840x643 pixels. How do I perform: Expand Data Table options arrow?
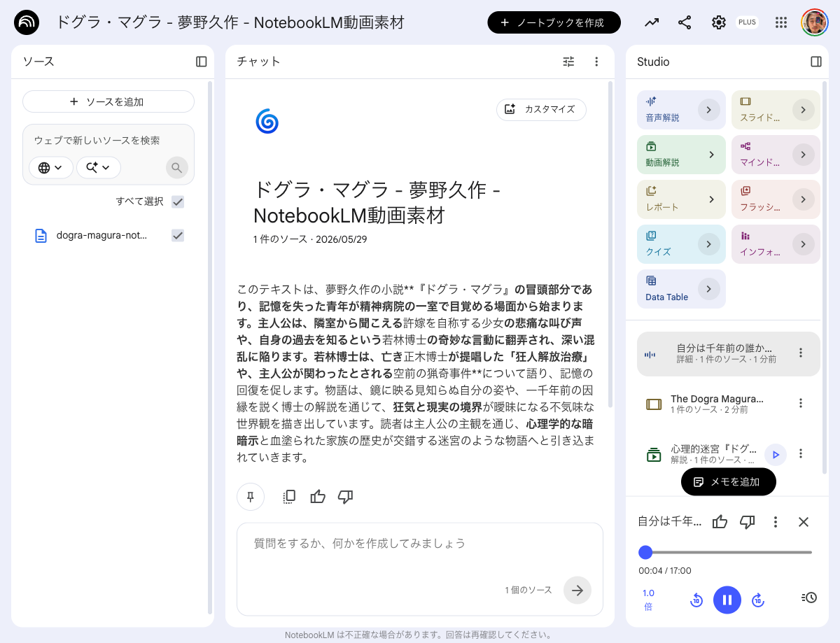point(709,289)
